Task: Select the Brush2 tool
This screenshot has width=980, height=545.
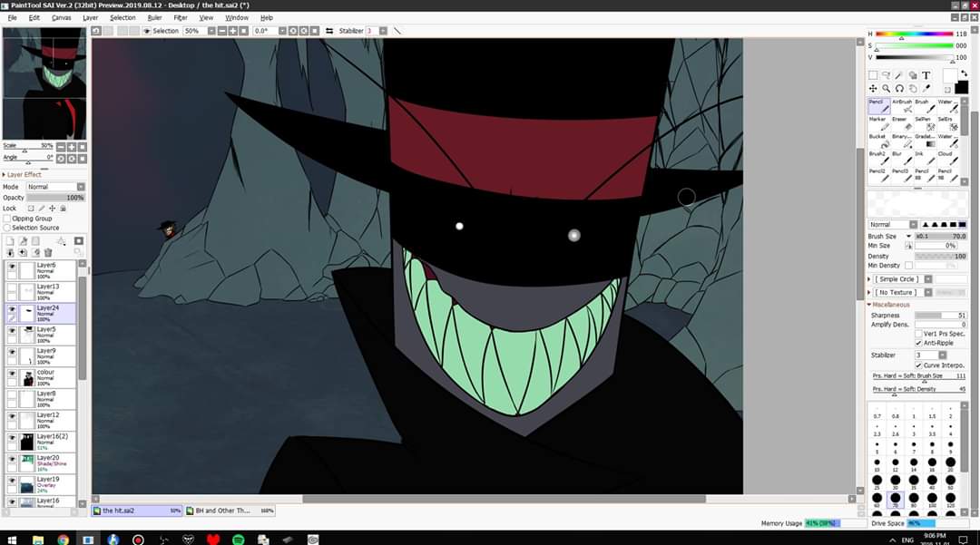Action: [x=878, y=157]
